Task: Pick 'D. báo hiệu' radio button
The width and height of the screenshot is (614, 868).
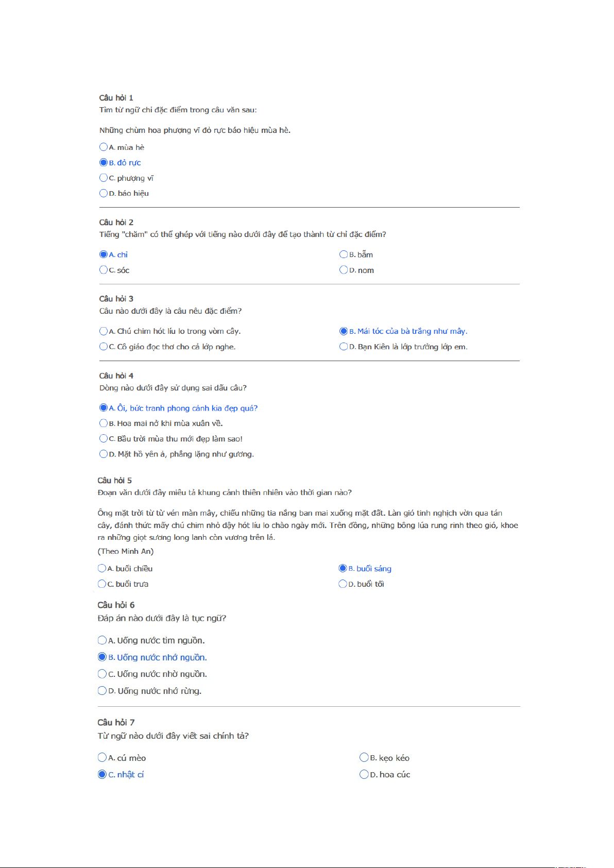Action: pyautogui.click(x=104, y=193)
